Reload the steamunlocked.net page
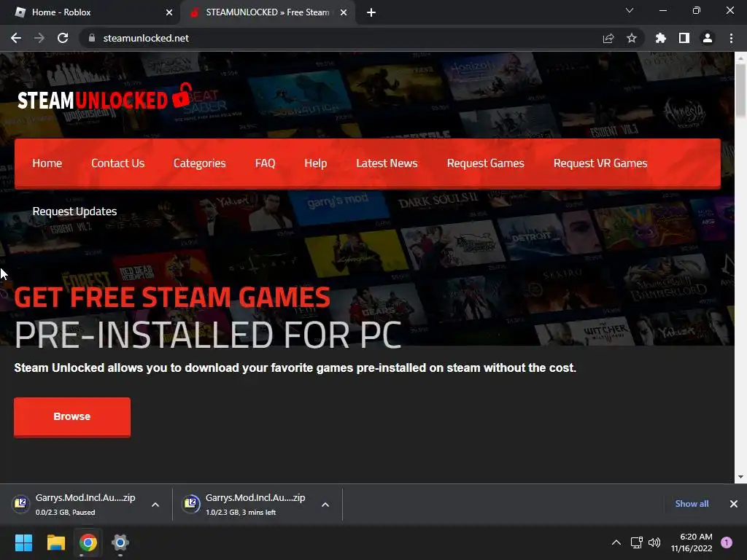Screen dimensions: 747x560 pos(63,38)
